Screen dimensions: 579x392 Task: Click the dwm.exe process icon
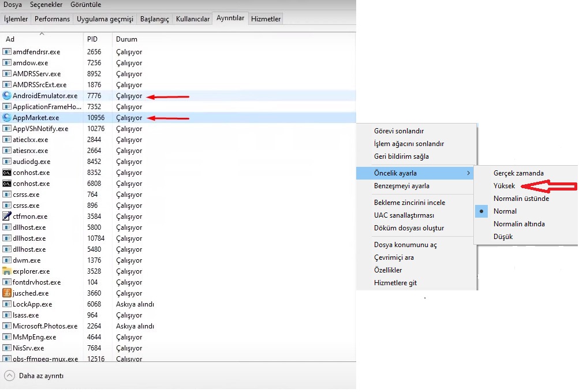pos(7,260)
